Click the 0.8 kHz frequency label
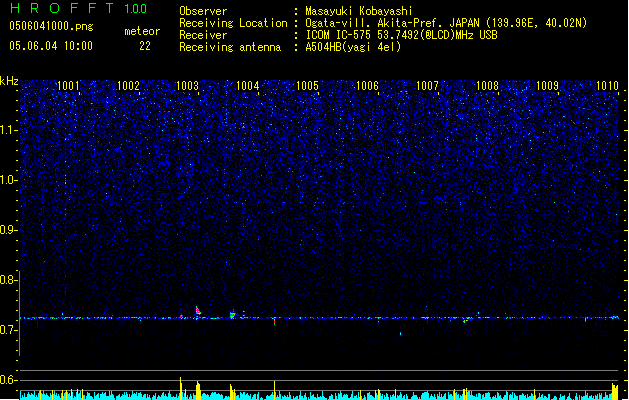Viewport: 629px width, 400px height. coord(8,280)
